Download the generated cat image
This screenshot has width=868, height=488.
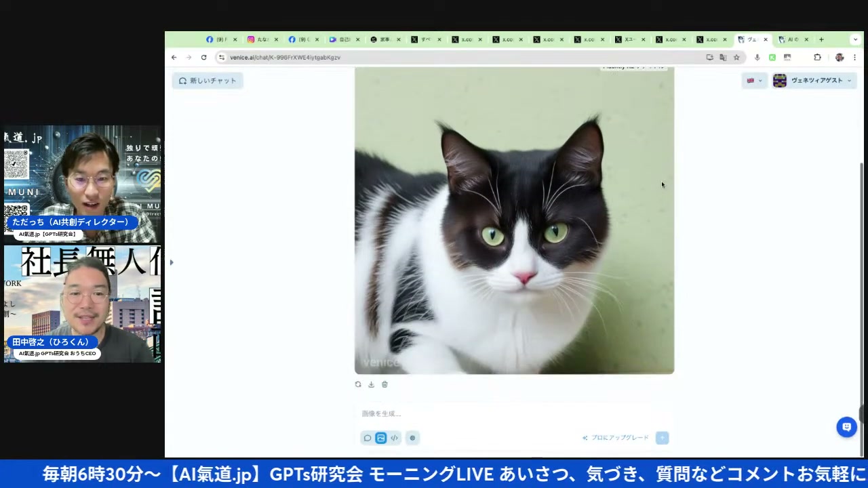click(x=371, y=384)
